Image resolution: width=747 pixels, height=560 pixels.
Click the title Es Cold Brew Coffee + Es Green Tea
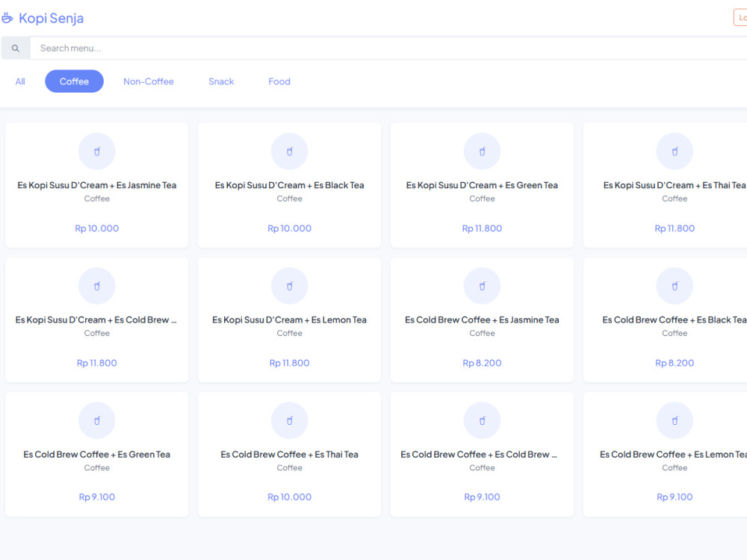96,454
